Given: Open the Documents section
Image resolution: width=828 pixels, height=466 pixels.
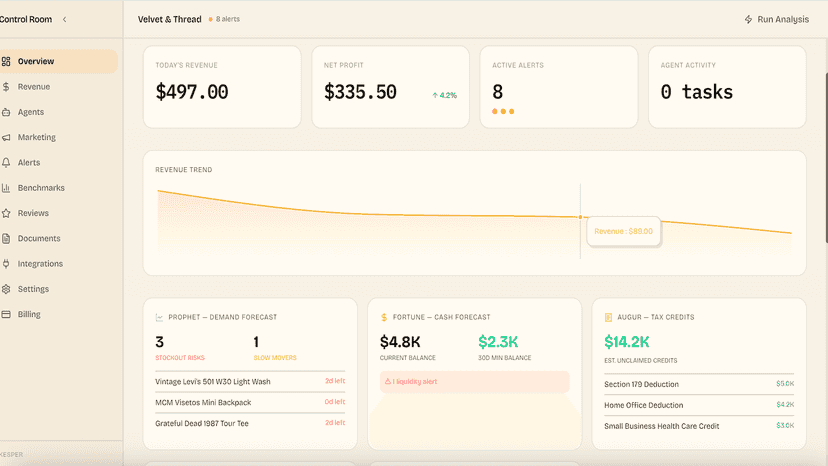Looking at the screenshot, I should [59, 238].
